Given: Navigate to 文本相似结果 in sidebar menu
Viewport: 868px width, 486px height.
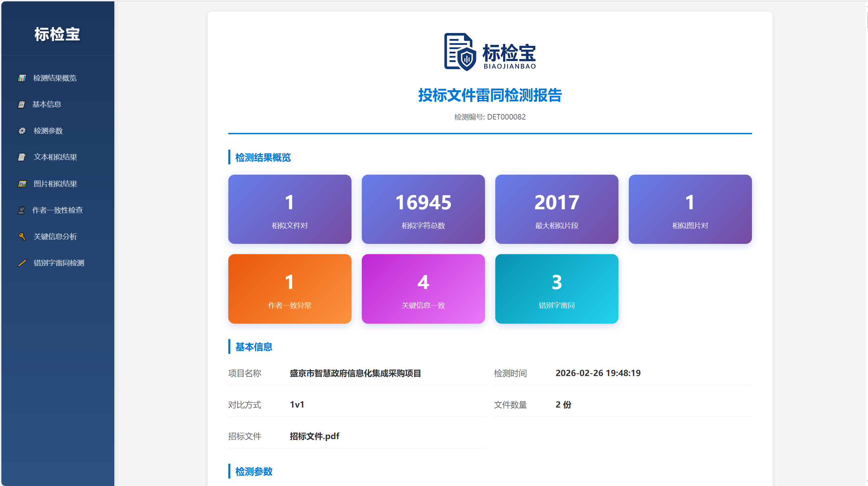Looking at the screenshot, I should click(55, 157).
